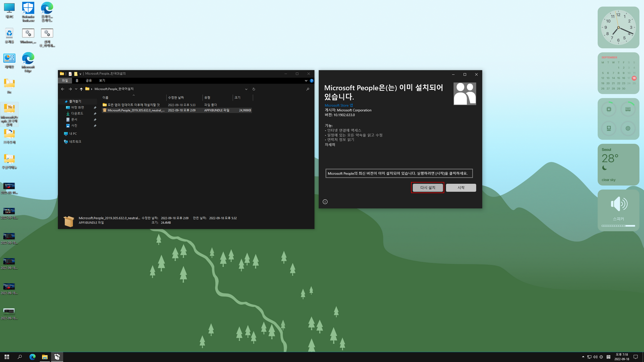Open Windows Start menu
The image size is (644, 362).
(x=7, y=357)
